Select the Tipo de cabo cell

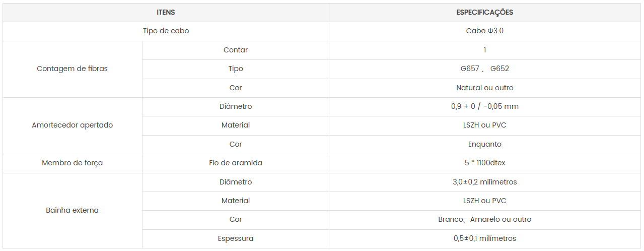tap(166, 31)
